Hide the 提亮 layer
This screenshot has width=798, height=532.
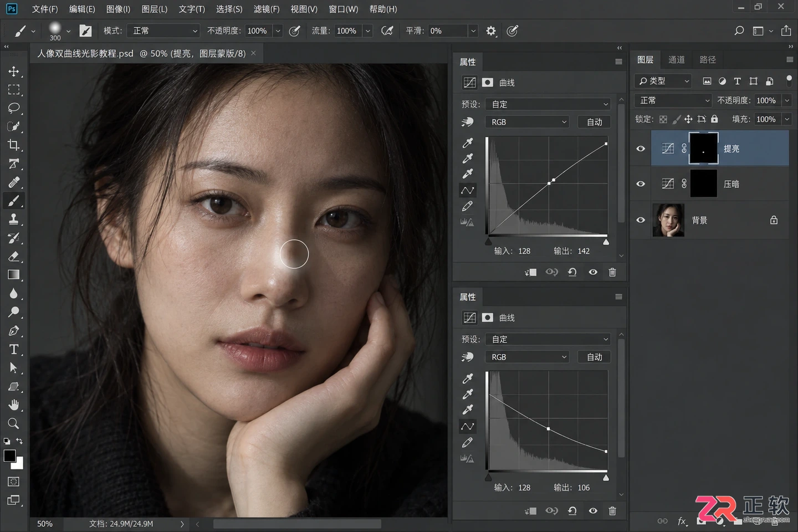(x=641, y=149)
